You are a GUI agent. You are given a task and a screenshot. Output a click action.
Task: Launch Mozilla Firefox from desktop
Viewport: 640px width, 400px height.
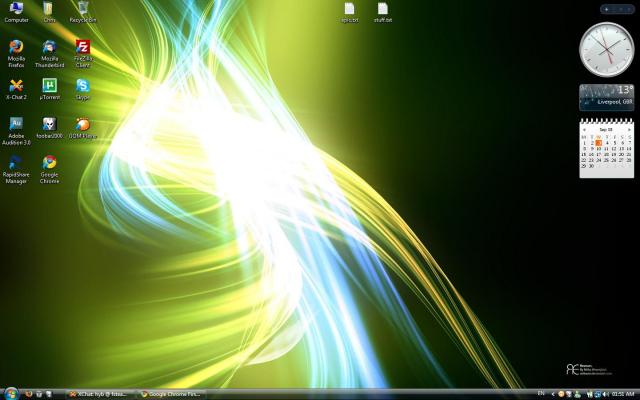16,54
